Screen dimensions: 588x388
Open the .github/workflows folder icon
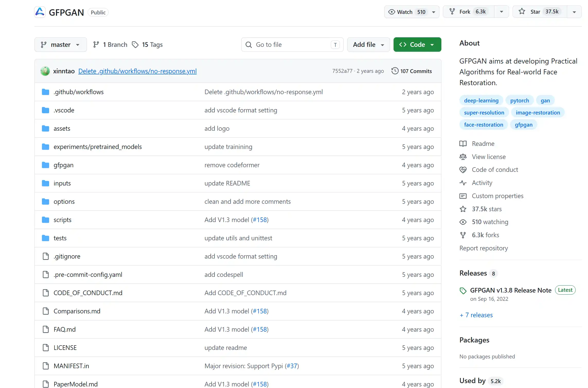tap(46, 92)
